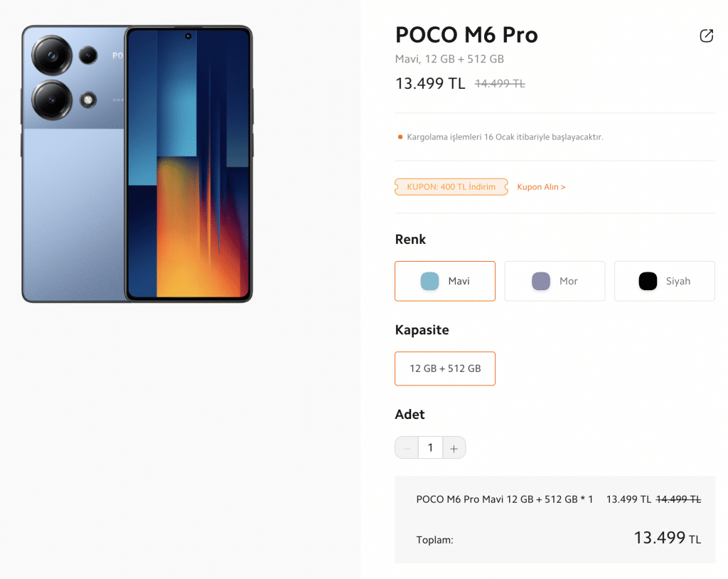Click the share icon beside the product title
Image resolution: width=728 pixels, height=579 pixels.
point(706,36)
